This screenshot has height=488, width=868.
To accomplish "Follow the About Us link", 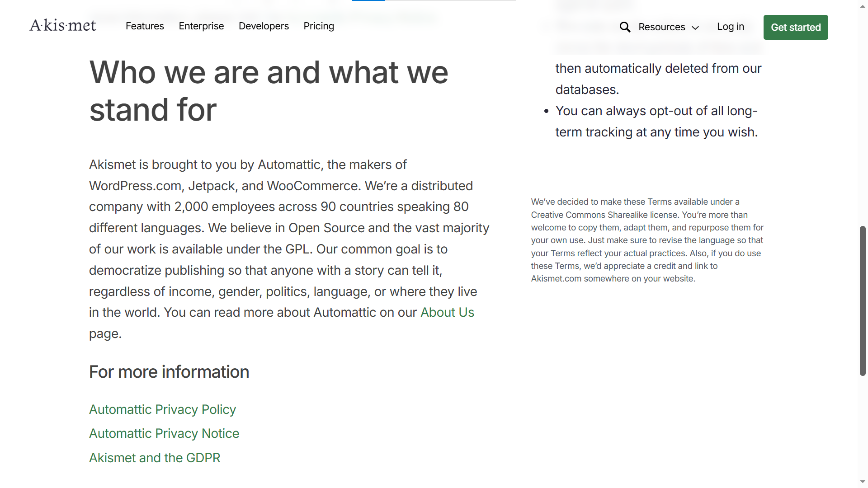I will coord(447,313).
